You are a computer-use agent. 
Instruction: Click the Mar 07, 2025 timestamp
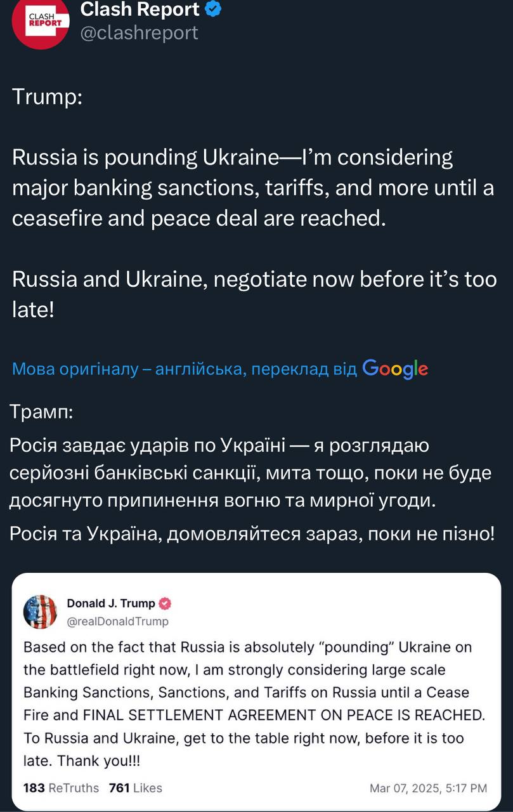tap(428, 788)
